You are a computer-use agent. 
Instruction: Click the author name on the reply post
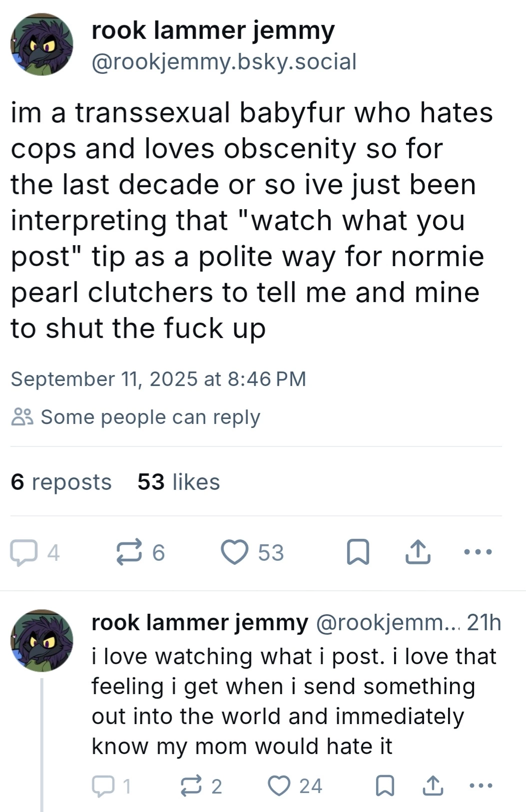(200, 623)
